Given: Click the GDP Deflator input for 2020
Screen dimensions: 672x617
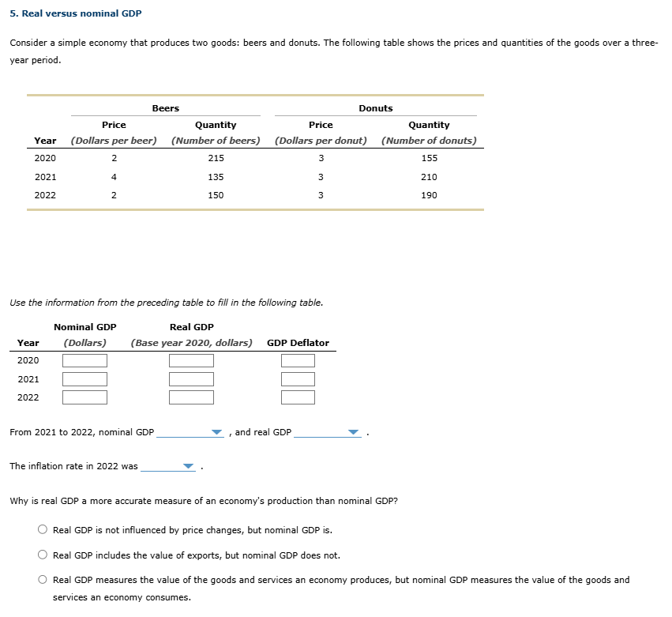Looking at the screenshot, I should coord(298,360).
